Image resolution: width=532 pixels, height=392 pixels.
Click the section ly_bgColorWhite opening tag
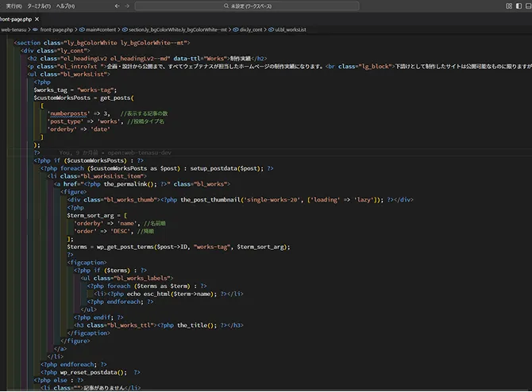tap(102, 43)
